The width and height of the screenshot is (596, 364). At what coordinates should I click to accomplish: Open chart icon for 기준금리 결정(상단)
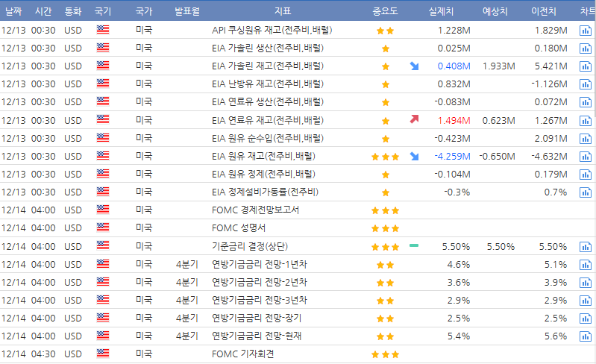586,247
